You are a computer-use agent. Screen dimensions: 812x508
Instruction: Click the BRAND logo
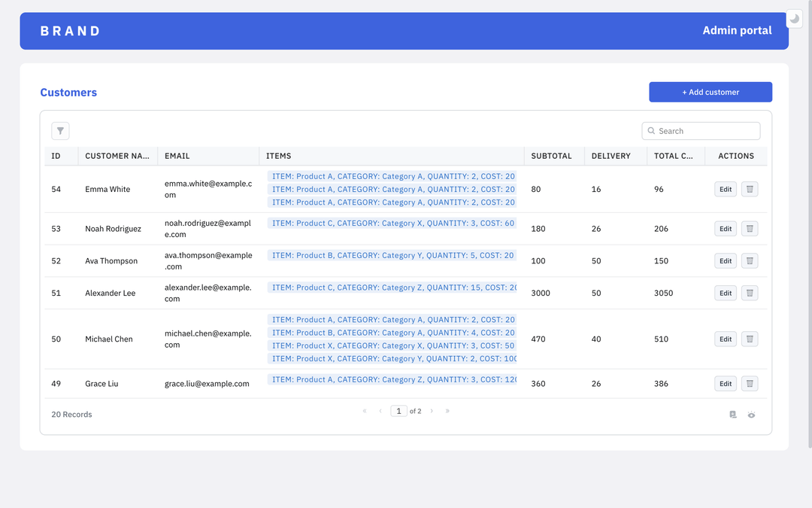coord(70,30)
